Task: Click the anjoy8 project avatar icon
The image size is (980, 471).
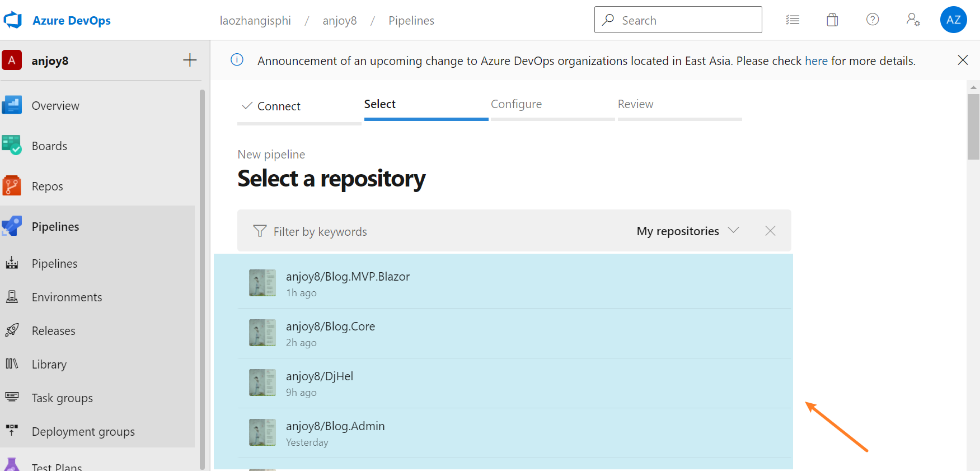Action: coord(12,60)
